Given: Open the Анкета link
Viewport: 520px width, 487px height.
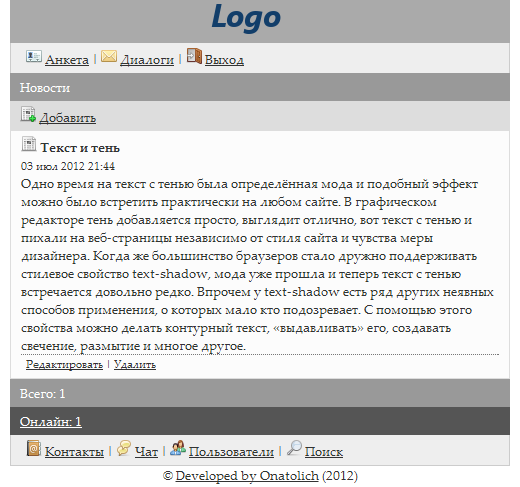Looking at the screenshot, I should click(x=67, y=60).
